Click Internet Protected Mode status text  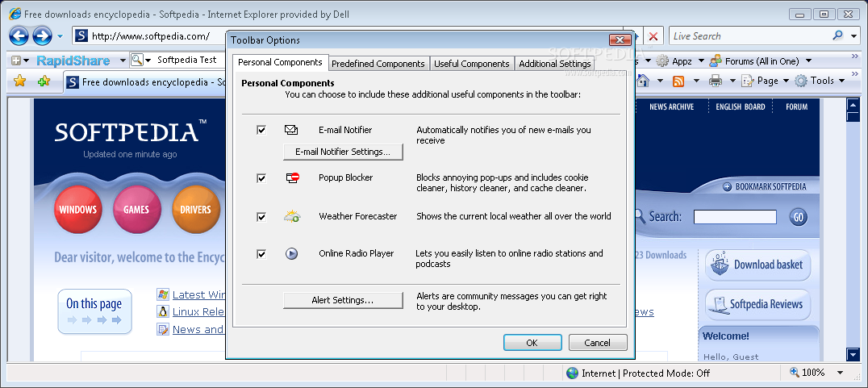pos(645,373)
